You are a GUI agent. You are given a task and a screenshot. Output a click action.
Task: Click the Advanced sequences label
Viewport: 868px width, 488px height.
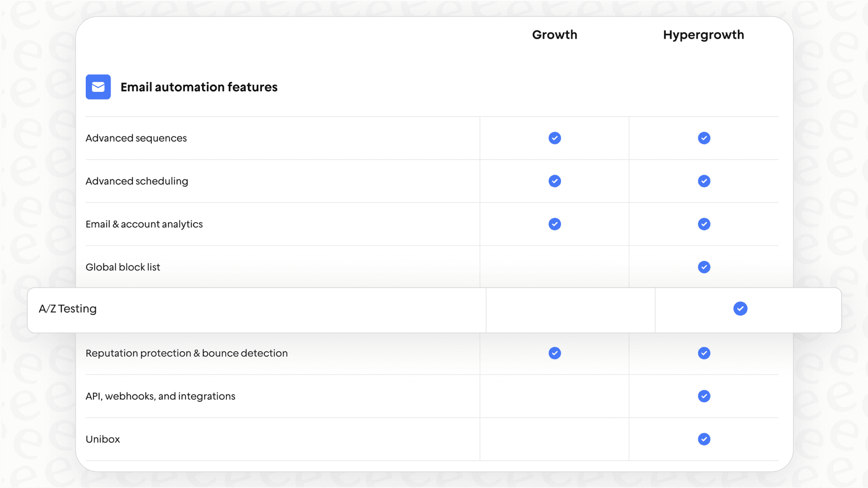136,138
